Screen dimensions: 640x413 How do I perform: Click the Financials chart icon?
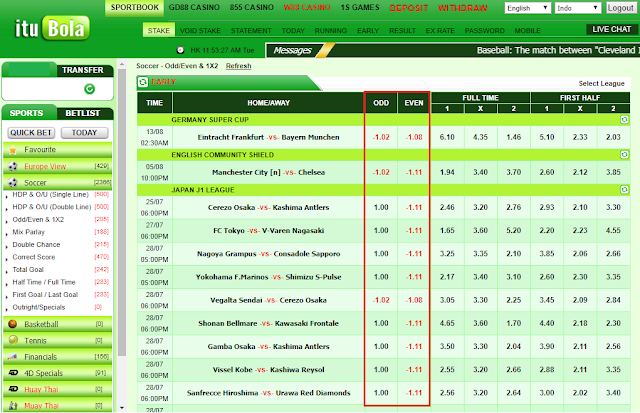13,356
